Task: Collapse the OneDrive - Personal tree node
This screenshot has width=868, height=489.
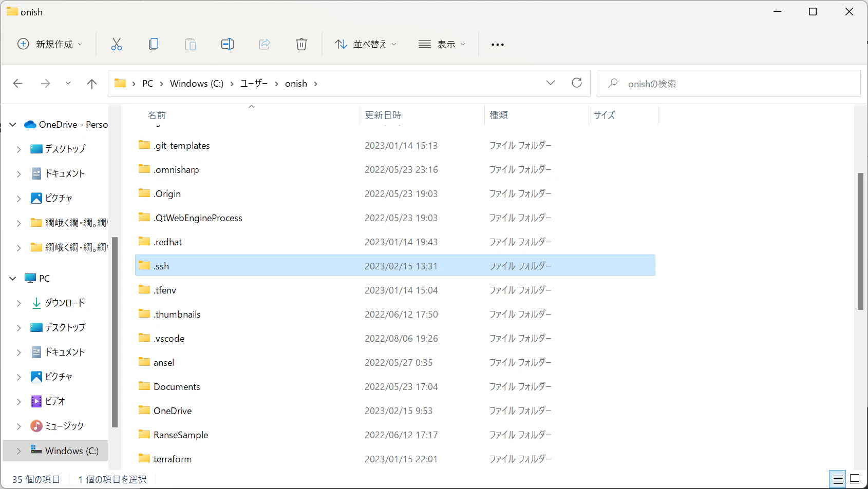Action: click(13, 125)
